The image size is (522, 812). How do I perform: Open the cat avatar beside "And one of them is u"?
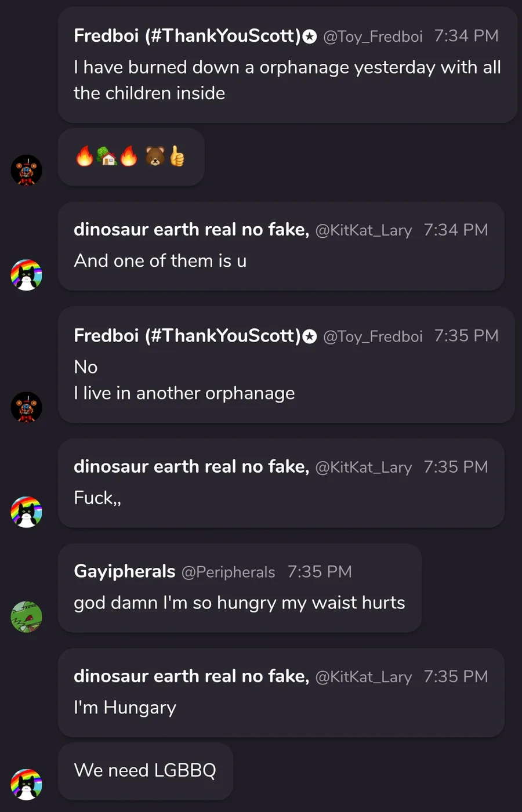(27, 275)
